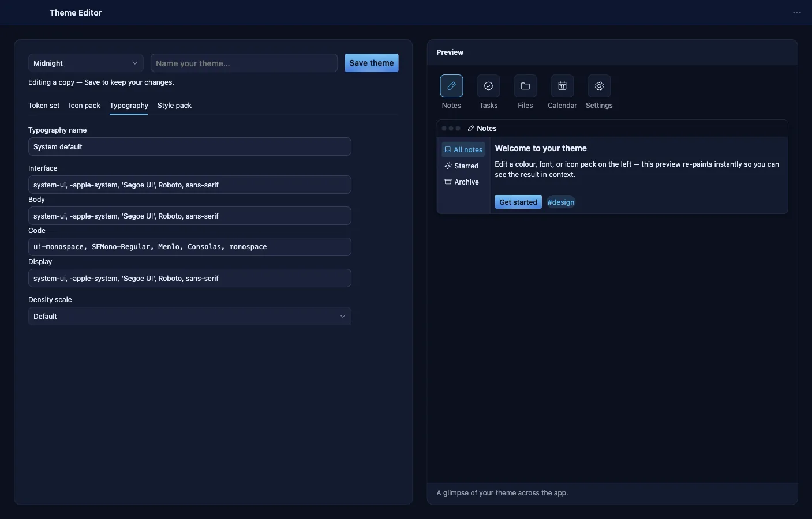The image size is (812, 519).
Task: Click pencil icon in Notes window title
Action: point(471,129)
